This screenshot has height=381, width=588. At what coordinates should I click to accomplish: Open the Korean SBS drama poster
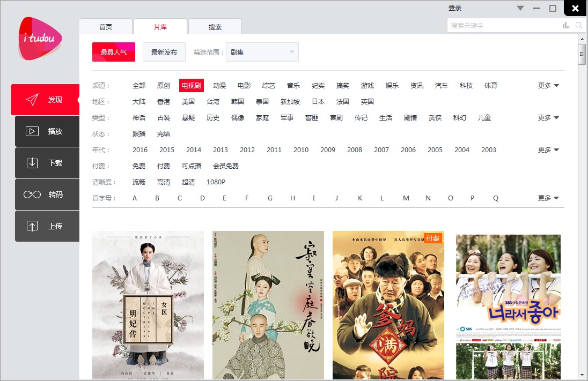point(508,307)
